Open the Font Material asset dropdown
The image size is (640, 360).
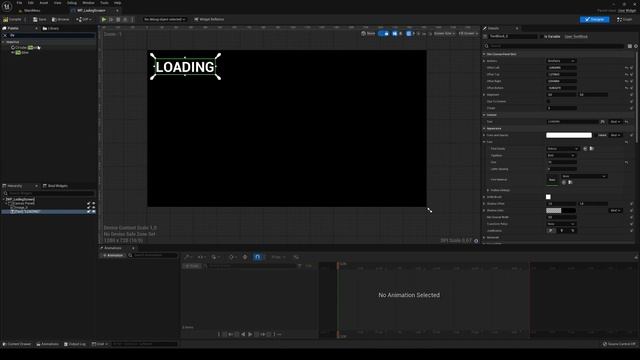coord(584,176)
